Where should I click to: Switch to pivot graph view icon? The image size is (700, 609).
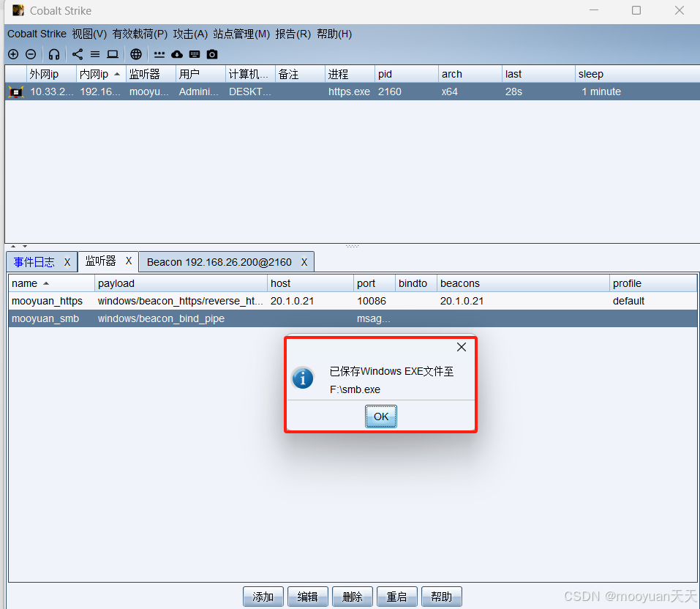tap(78, 54)
